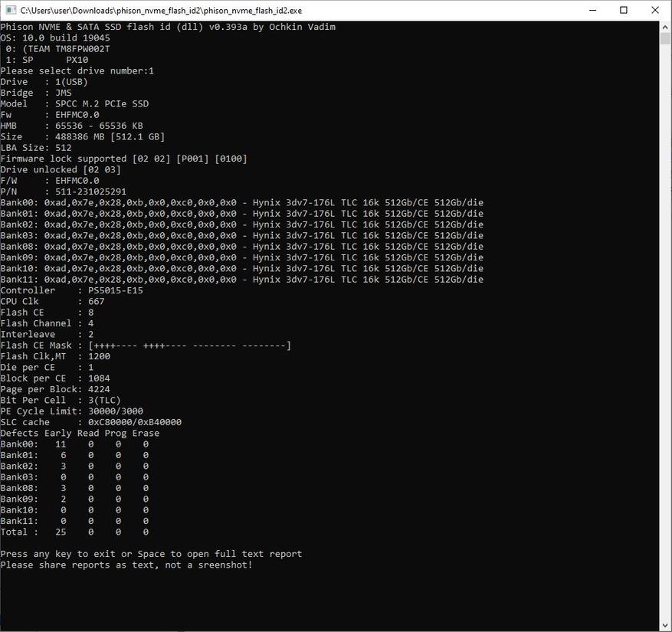Click drive entry '0: (TEAM TM8FPW002T'
The width and height of the screenshot is (672, 632).
pyautogui.click(x=58, y=49)
